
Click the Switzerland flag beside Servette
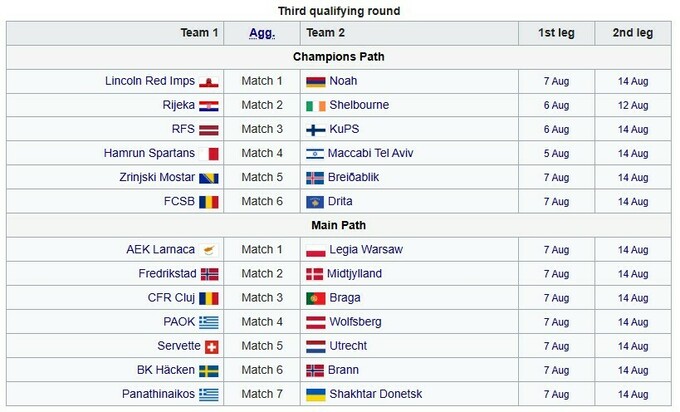click(x=210, y=346)
